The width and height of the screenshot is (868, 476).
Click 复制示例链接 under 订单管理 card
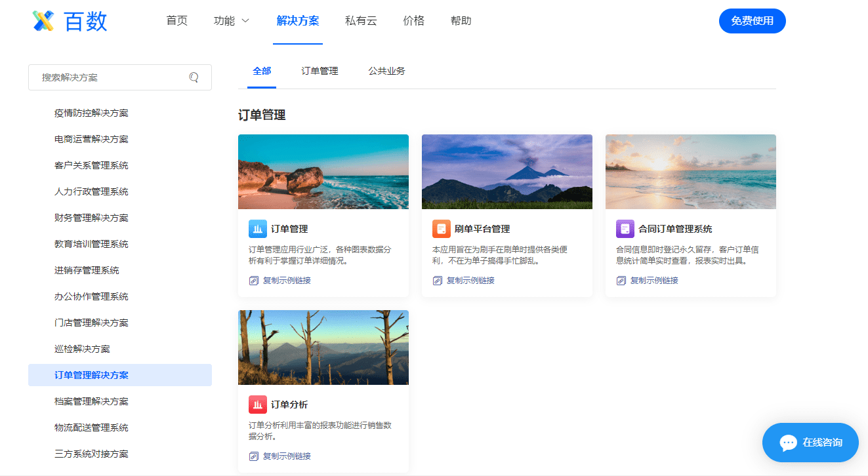pyautogui.click(x=287, y=281)
